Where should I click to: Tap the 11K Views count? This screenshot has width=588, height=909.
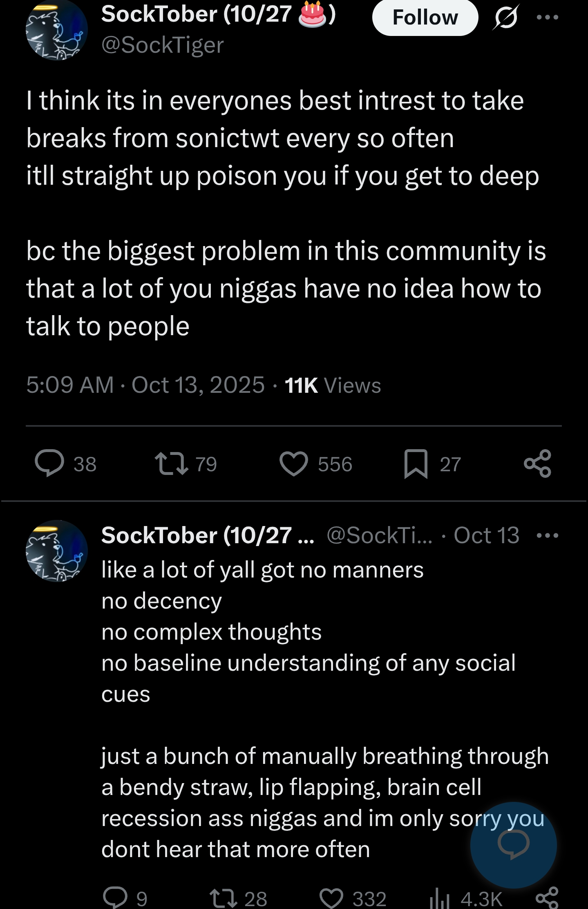(x=333, y=385)
